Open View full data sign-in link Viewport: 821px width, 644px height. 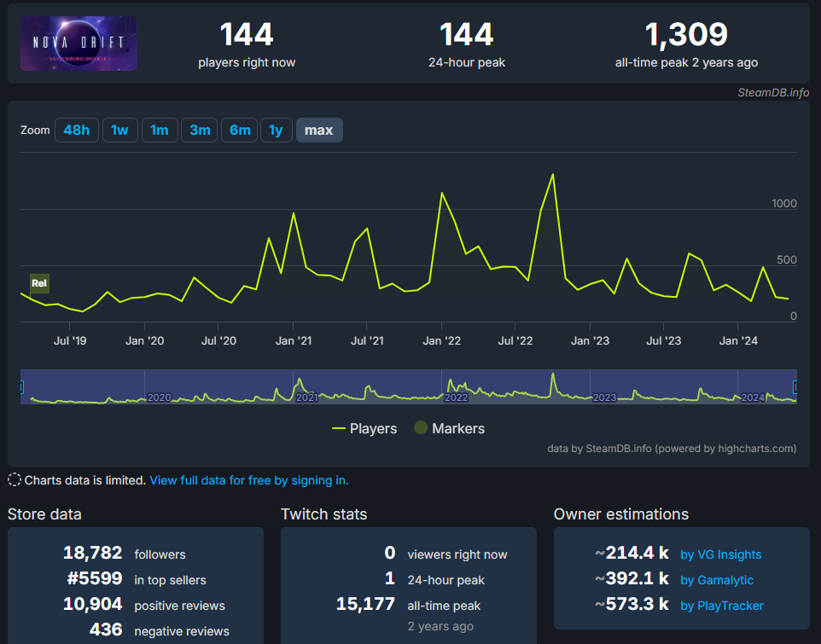(x=249, y=480)
